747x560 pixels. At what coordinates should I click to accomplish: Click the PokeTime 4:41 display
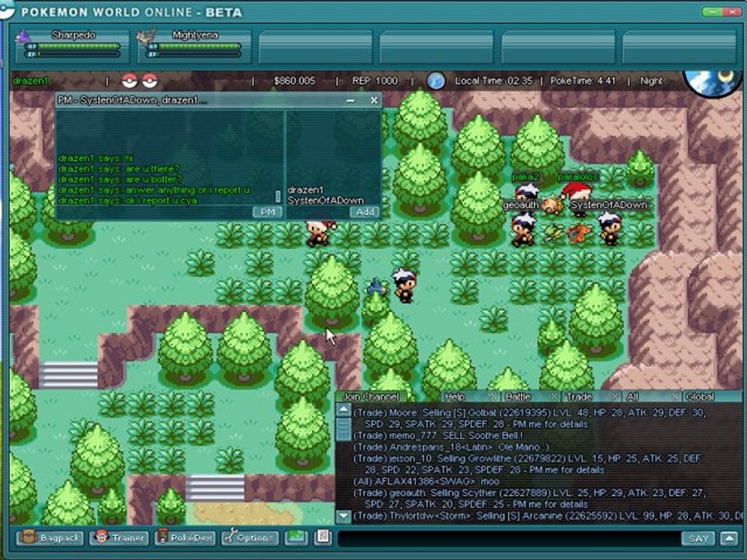[583, 81]
